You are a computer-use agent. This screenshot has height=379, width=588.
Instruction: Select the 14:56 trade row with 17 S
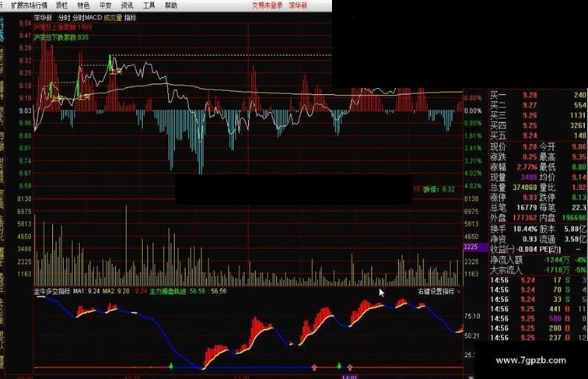click(538, 280)
